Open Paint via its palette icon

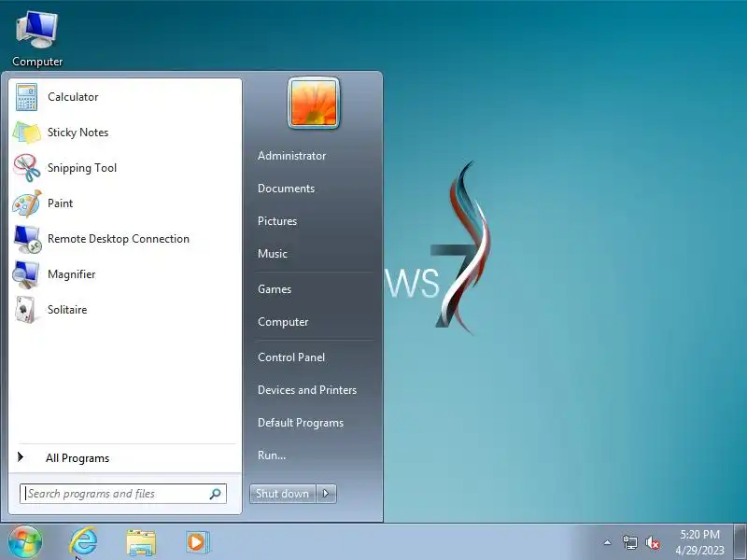[27, 203]
